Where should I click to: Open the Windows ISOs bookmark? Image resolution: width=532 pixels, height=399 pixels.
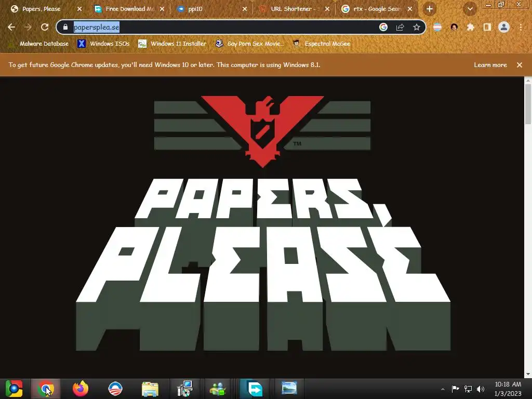click(104, 44)
